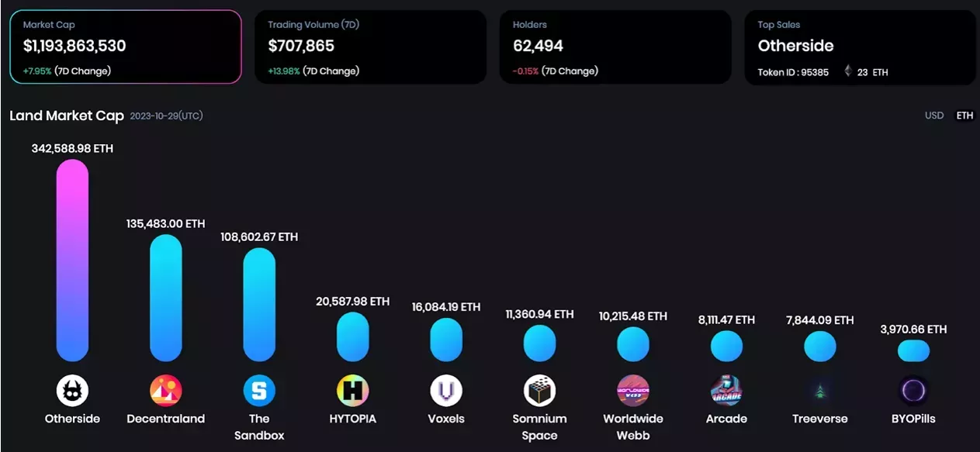Select the ETH currency toggle
Viewport: 980px width, 452px height.
tap(964, 116)
